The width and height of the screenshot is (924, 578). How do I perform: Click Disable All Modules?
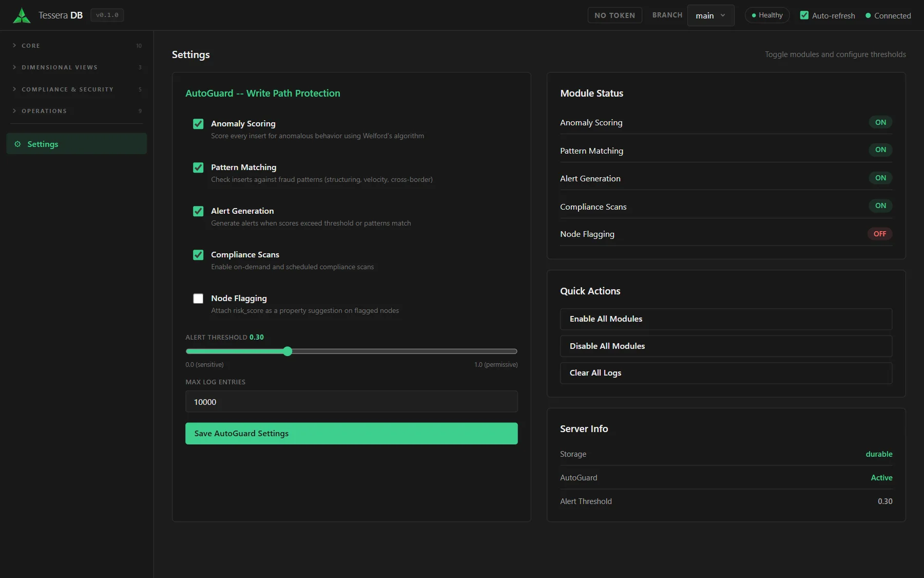pos(726,346)
